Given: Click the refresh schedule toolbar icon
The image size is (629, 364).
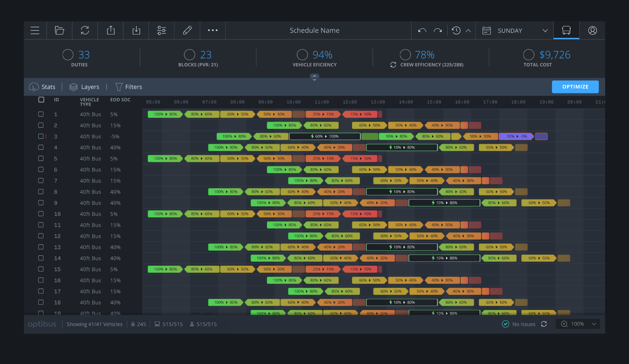Looking at the screenshot, I should pos(85,30).
